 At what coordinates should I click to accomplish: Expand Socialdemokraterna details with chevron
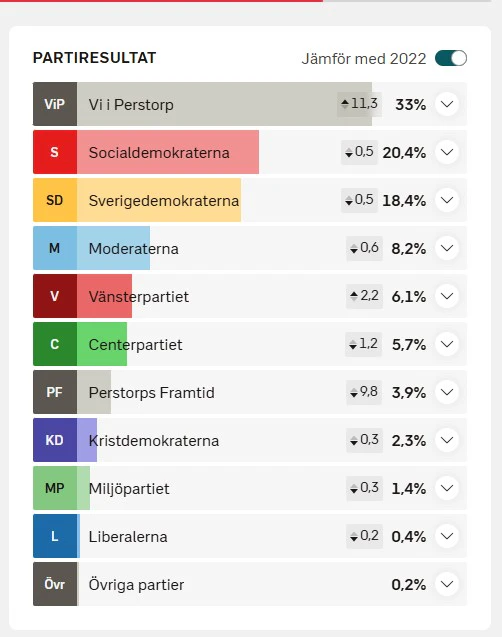pos(447,152)
